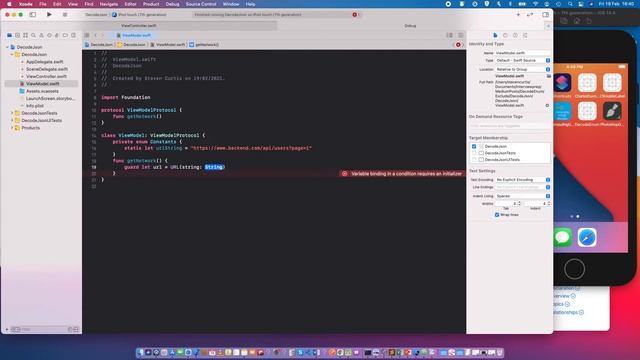Open the Line Endings dropdown

523,187
